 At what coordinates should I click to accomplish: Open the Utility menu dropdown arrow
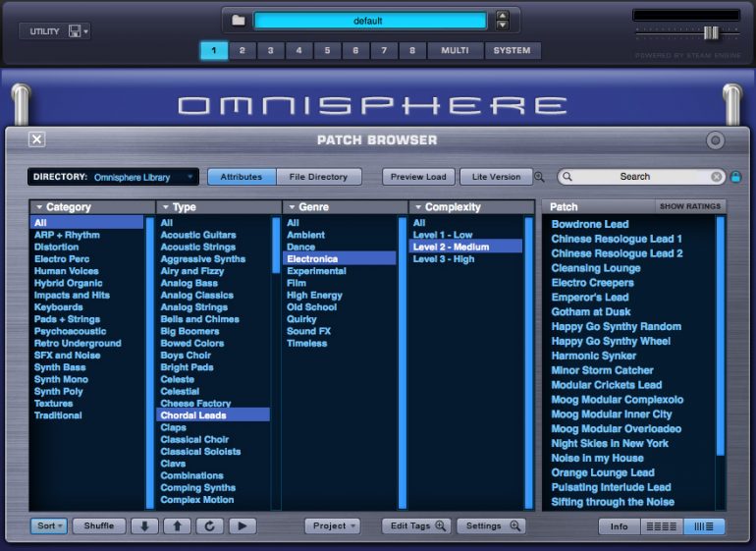point(85,31)
